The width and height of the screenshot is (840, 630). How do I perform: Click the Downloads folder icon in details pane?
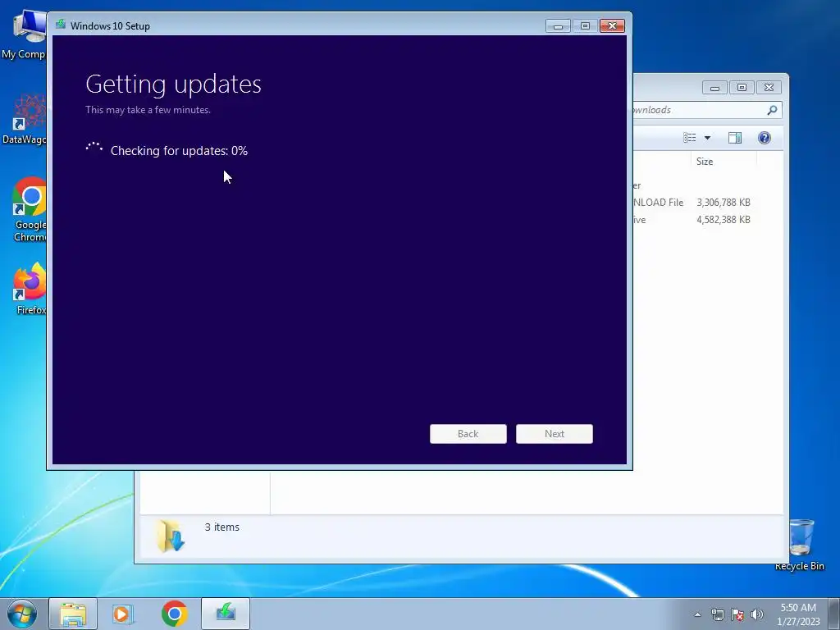171,536
